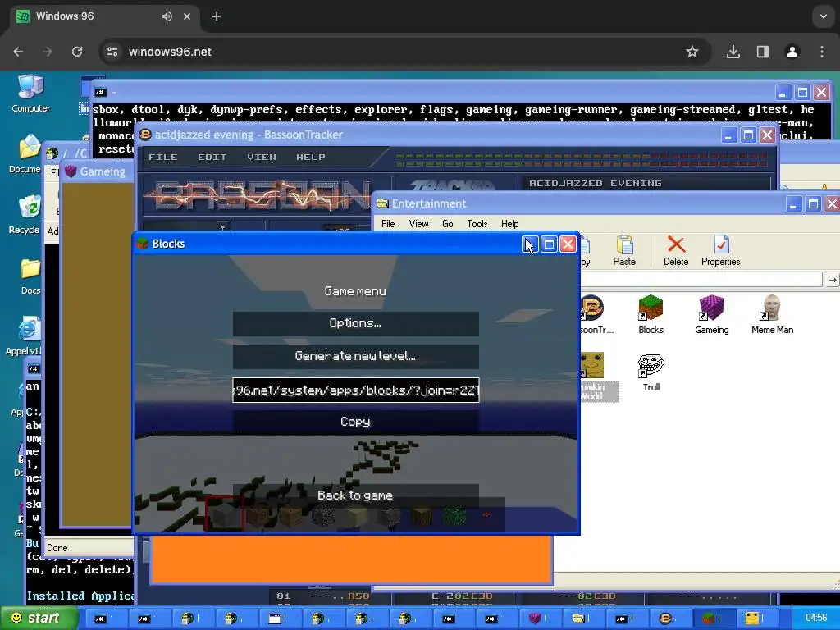Click the ACIDJAZZED EVENING song title

596,183
